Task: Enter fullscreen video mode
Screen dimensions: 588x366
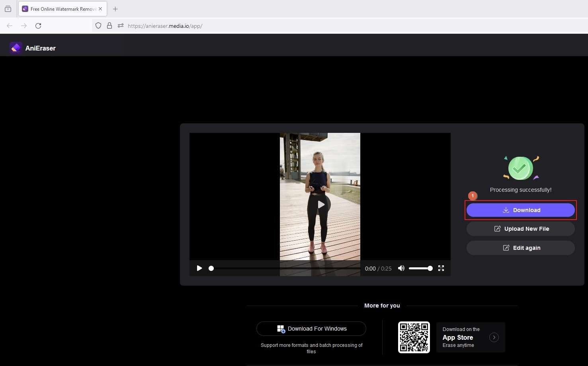Action: coord(441,268)
